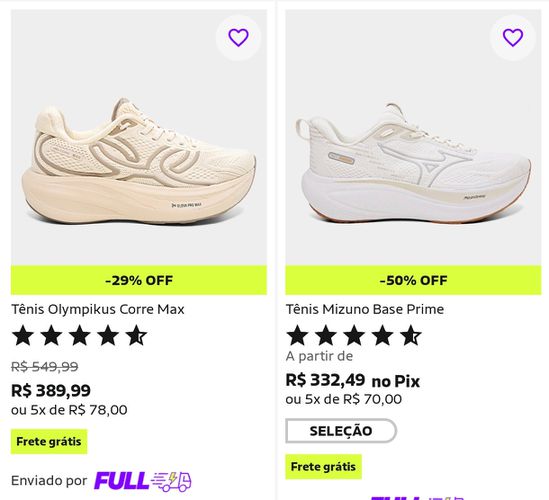Open the Mizuno Base Prime shoe photo
This screenshot has height=500, width=549.
[x=413, y=137]
